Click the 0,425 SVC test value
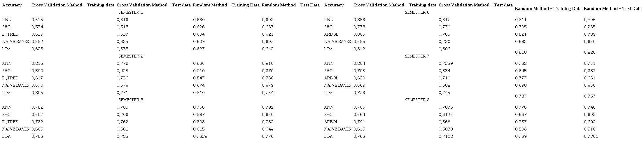The width and height of the screenshot is (644, 141). (122, 71)
